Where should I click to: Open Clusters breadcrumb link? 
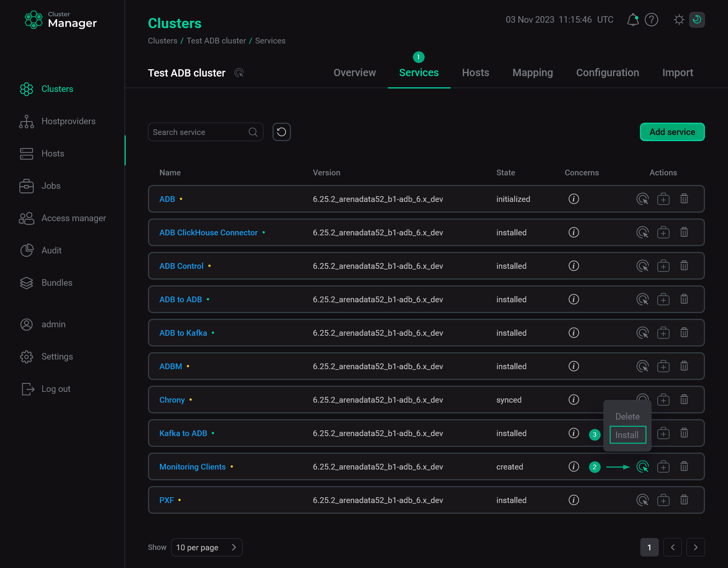click(163, 41)
